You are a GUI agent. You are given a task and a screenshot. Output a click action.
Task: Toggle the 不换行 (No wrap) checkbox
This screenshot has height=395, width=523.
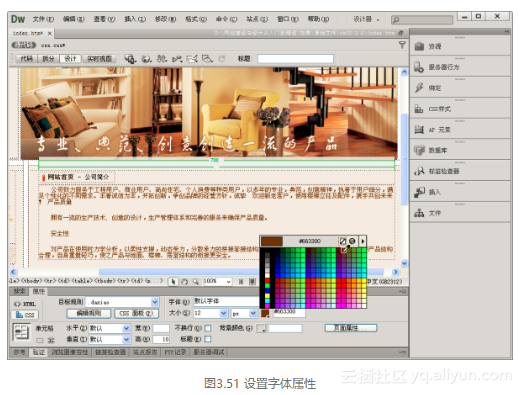pyautogui.click(x=208, y=328)
